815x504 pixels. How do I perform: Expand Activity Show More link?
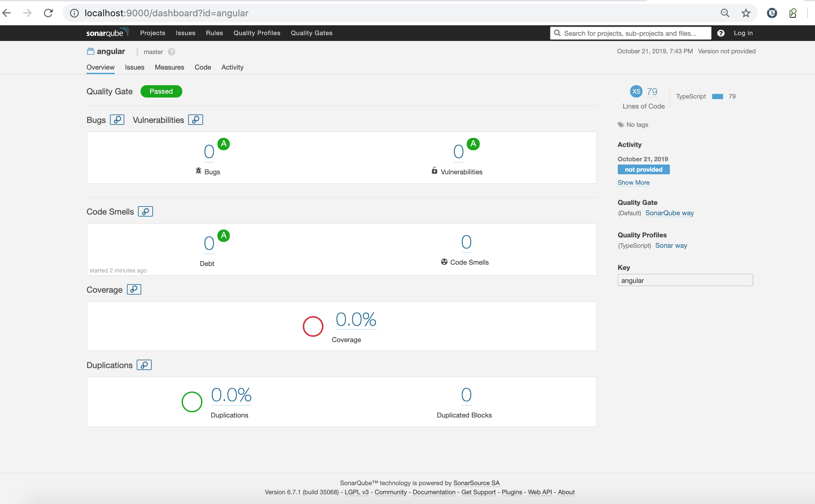(634, 182)
